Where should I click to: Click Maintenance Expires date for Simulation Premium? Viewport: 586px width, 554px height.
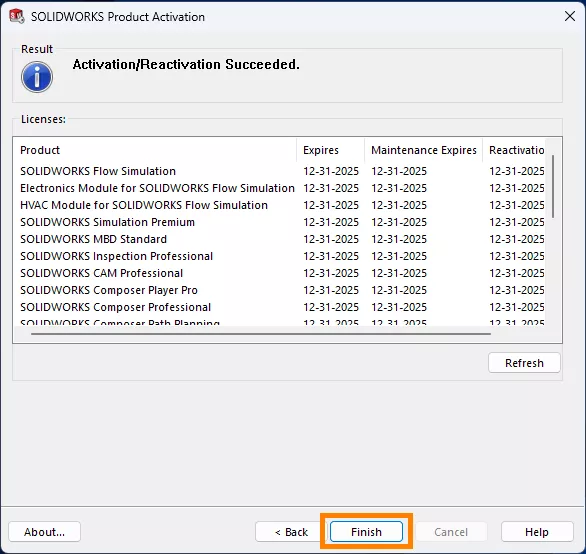[399, 222]
